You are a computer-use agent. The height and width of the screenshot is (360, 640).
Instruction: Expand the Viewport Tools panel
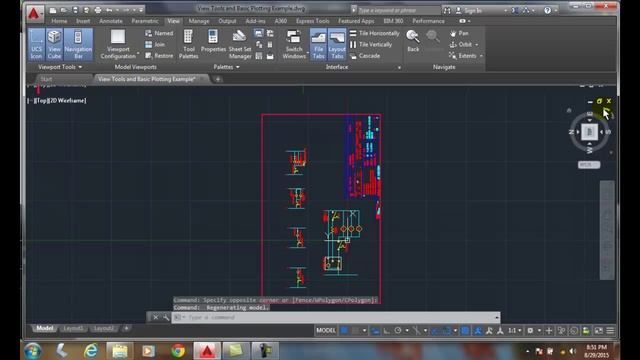click(x=60, y=67)
